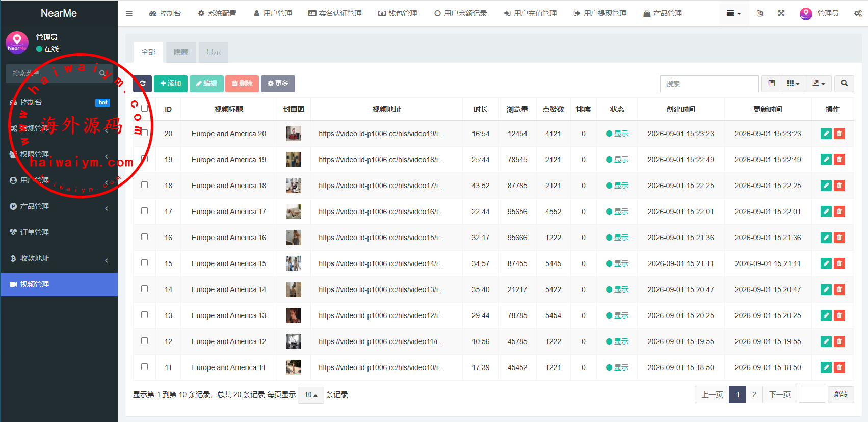Viewport: 868px width, 422px height.
Task: Open the page size dropdown showing 10
Action: tap(311, 395)
